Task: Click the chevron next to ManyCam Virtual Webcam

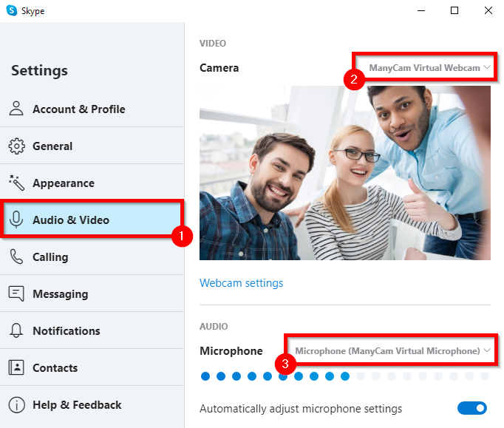Action: (488, 68)
